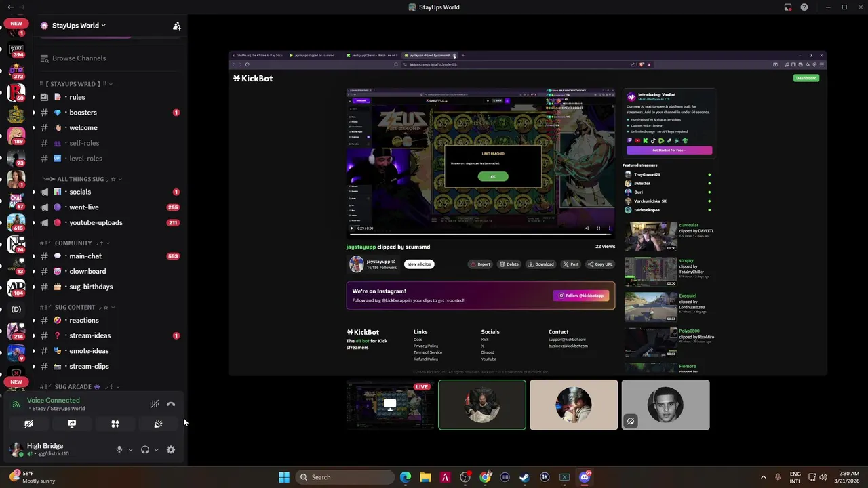Go back with title bar arrow
868x488 pixels.
pyautogui.click(x=10, y=7)
